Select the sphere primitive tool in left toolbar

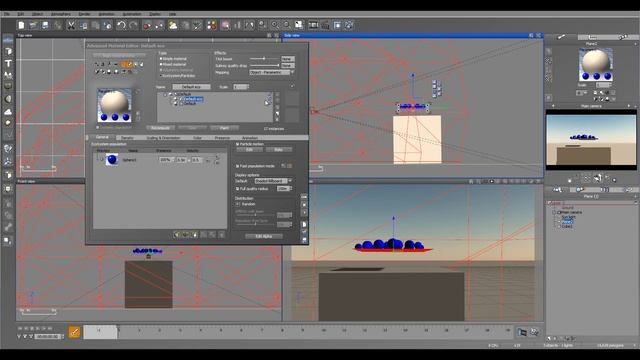[8, 99]
